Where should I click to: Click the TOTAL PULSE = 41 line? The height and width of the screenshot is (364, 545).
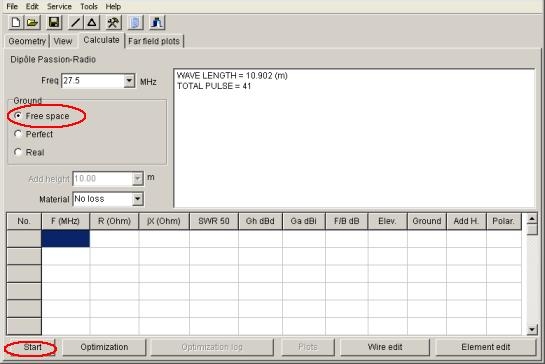[x=214, y=86]
